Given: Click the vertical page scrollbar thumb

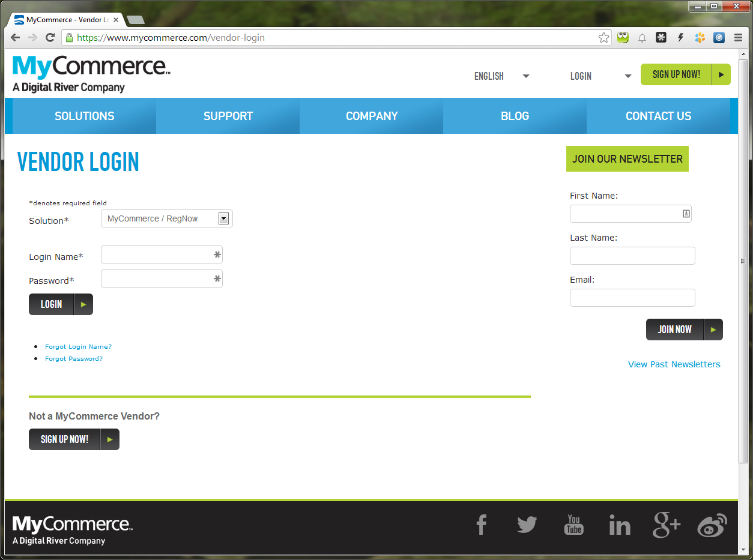Looking at the screenshot, I should [x=743, y=261].
